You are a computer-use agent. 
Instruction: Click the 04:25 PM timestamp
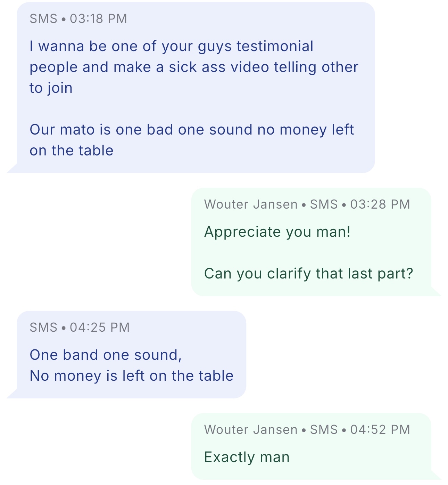(x=100, y=328)
